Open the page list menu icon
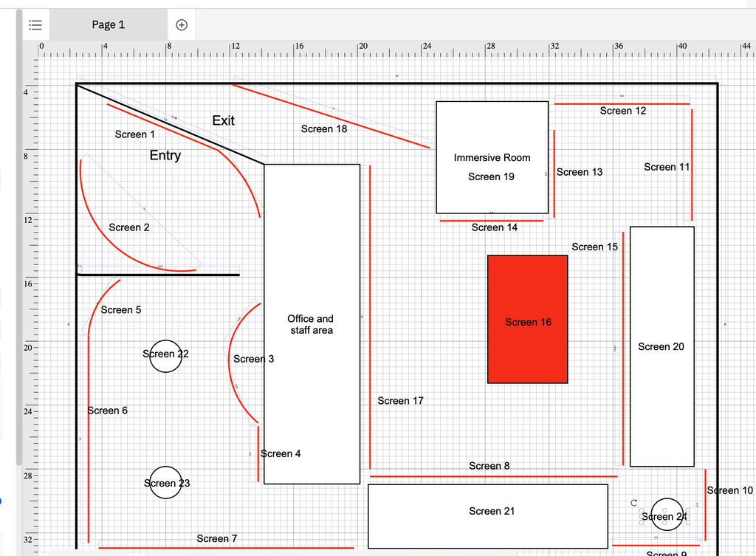 click(x=35, y=24)
